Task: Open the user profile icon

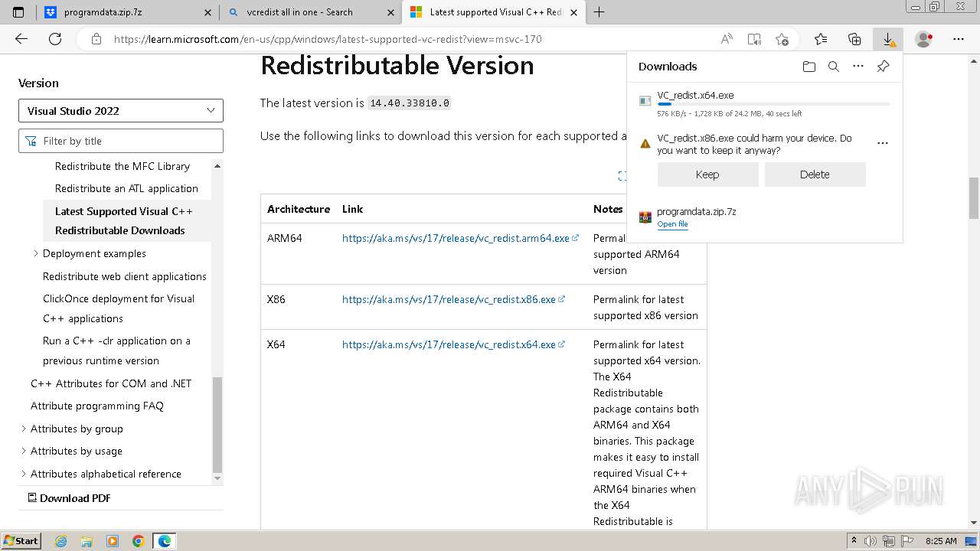Action: tap(924, 39)
